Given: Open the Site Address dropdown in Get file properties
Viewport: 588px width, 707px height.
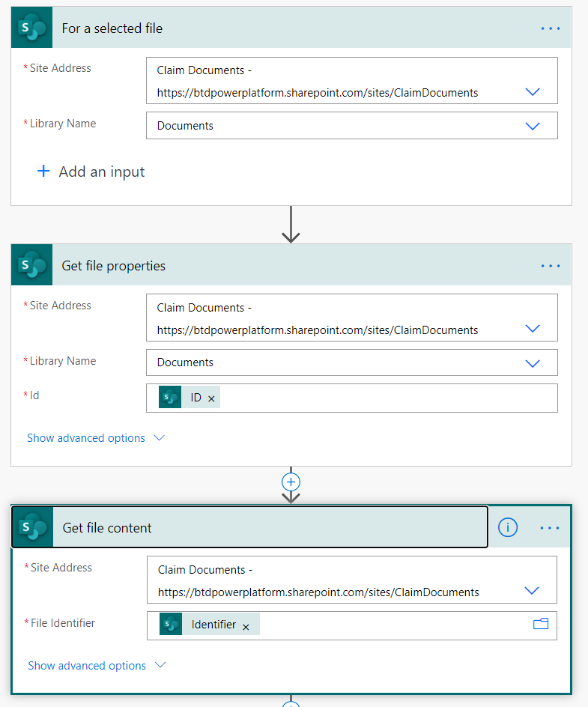Looking at the screenshot, I should click(x=532, y=327).
